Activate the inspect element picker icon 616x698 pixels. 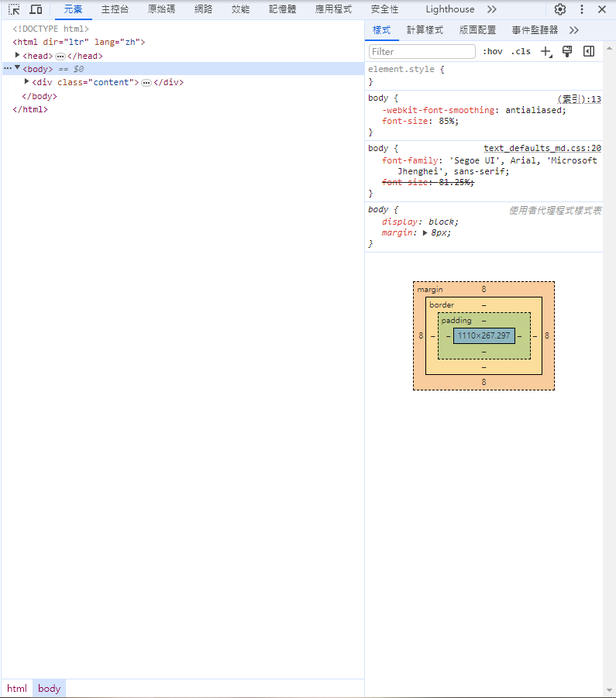(14, 9)
